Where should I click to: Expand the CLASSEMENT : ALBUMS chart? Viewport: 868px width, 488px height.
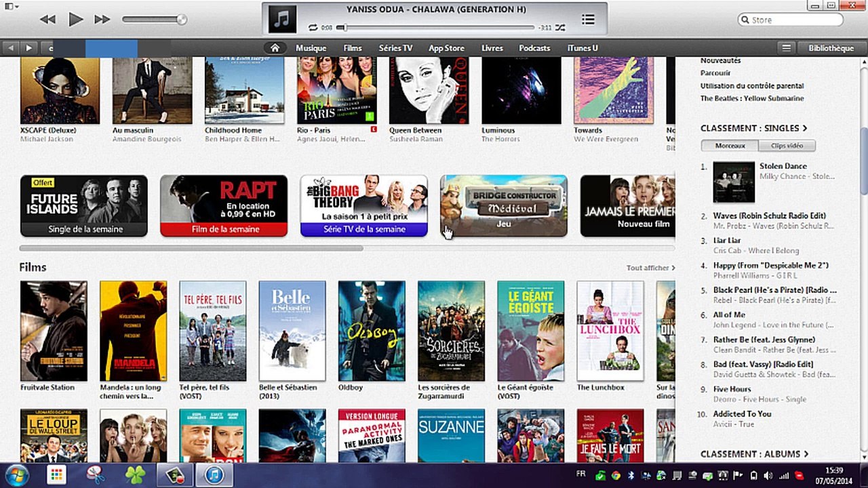(754, 454)
